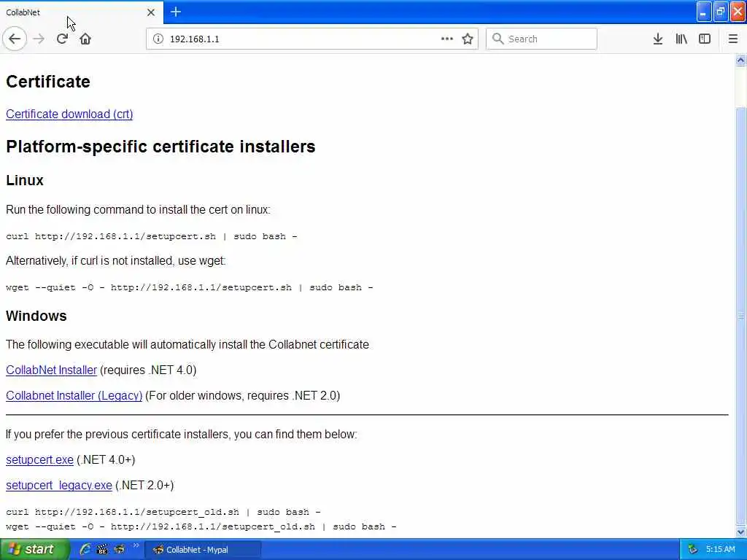This screenshot has width=747, height=560.
Task: Toggle the sidebar view icon
Action: click(705, 39)
